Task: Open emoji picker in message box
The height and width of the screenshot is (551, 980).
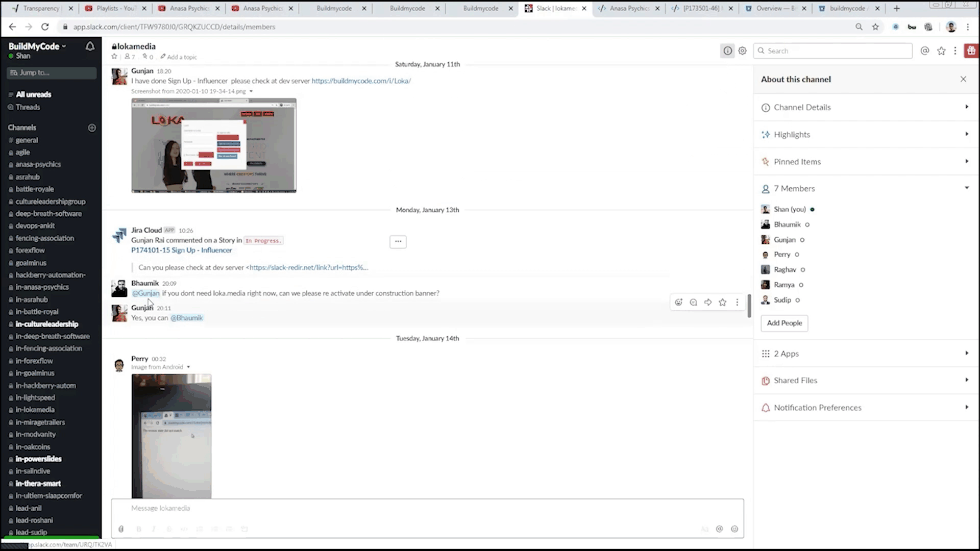Action: tap(734, 529)
